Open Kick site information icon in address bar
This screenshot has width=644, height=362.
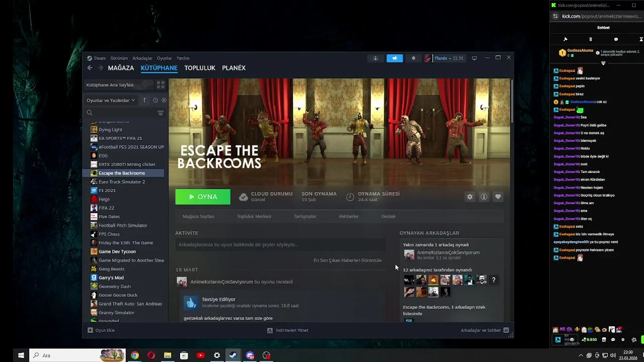coord(555,16)
